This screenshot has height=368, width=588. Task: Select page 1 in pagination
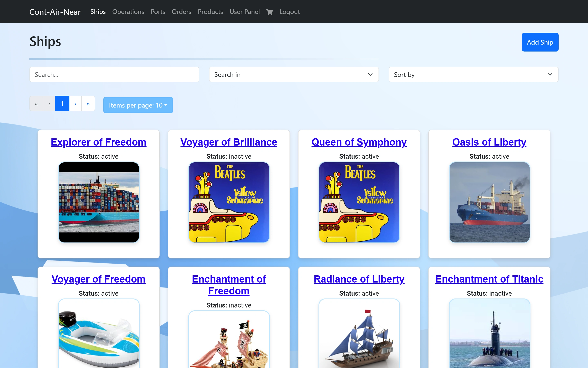click(x=62, y=104)
